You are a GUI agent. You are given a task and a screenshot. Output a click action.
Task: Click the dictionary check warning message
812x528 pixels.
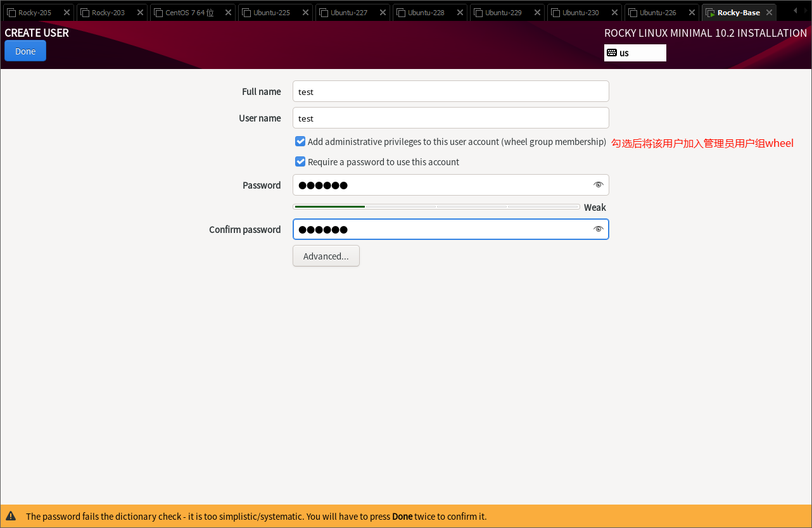coord(257,517)
